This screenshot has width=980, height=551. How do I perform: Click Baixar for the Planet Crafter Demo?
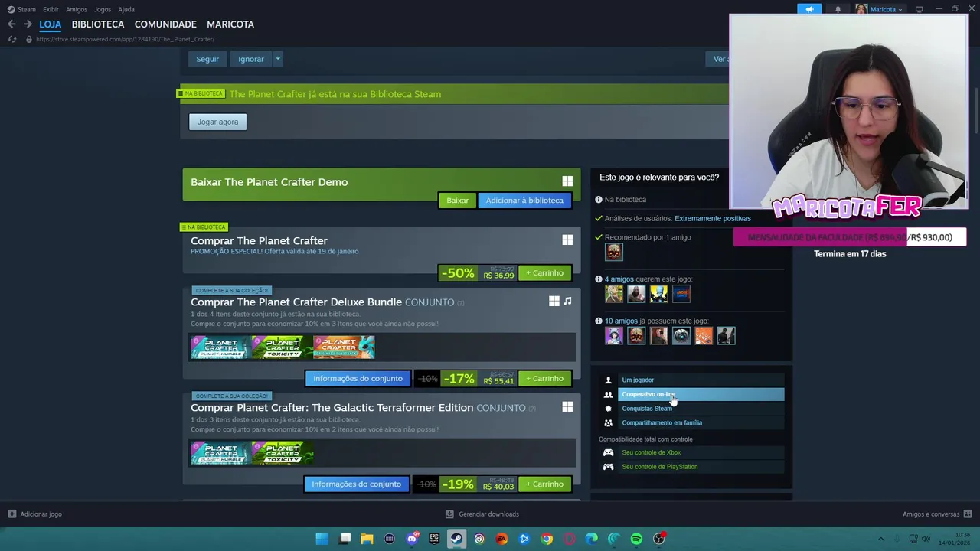click(x=457, y=201)
